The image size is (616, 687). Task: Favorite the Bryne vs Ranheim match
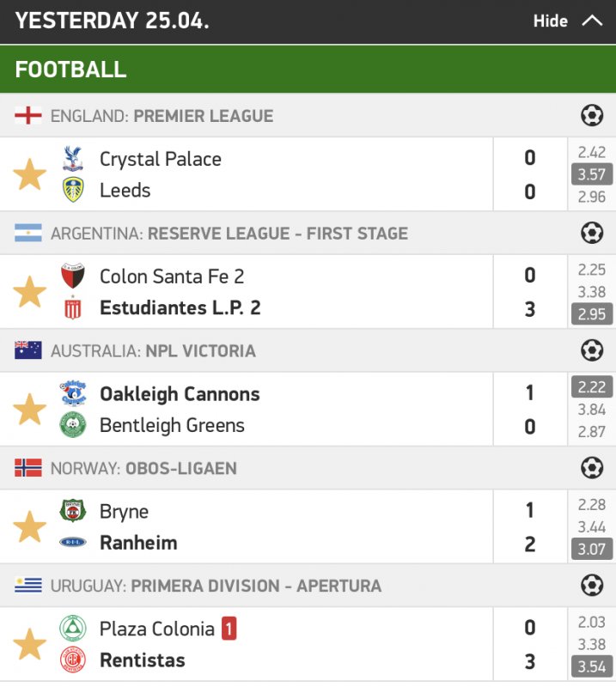[29, 526]
